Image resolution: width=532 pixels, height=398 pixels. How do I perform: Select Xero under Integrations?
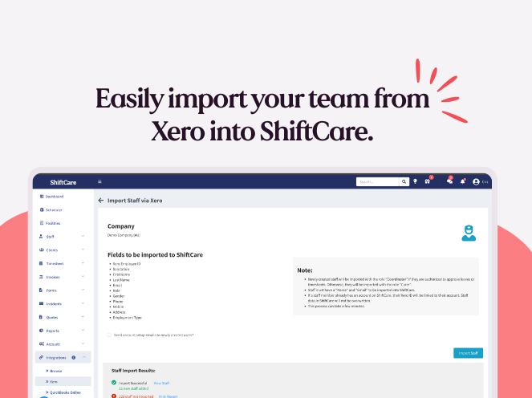click(x=54, y=382)
